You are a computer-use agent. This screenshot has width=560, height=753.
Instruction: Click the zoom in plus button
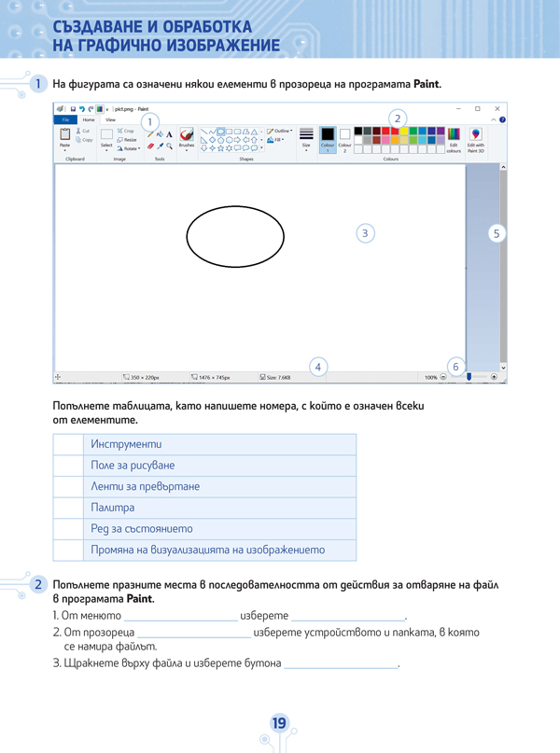tap(494, 378)
